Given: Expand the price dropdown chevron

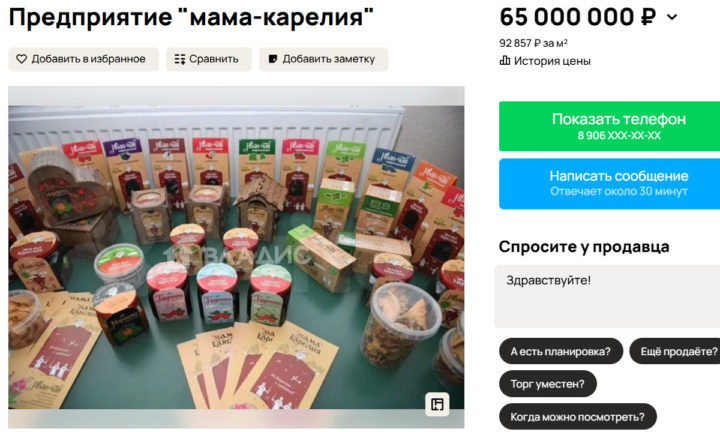Looking at the screenshot, I should [672, 17].
